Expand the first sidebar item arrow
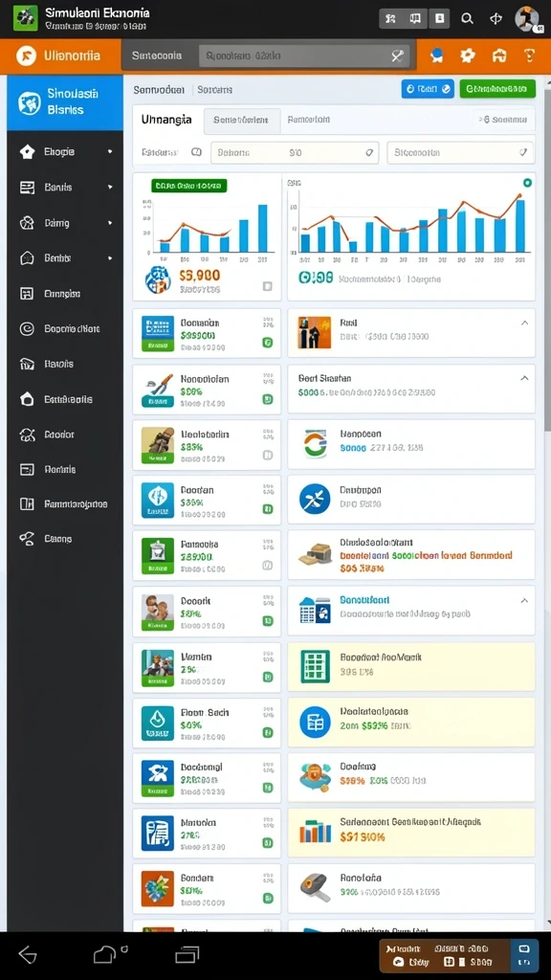The width and height of the screenshot is (551, 980). click(110, 151)
